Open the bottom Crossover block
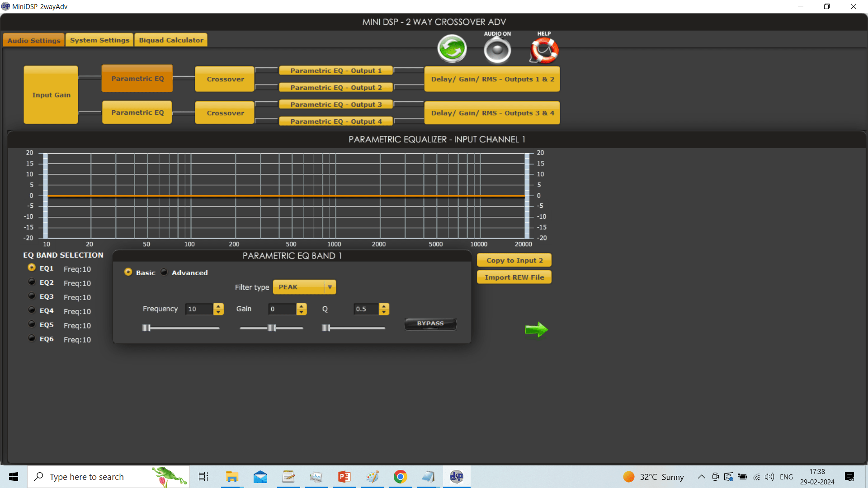868x488 pixels. click(225, 113)
